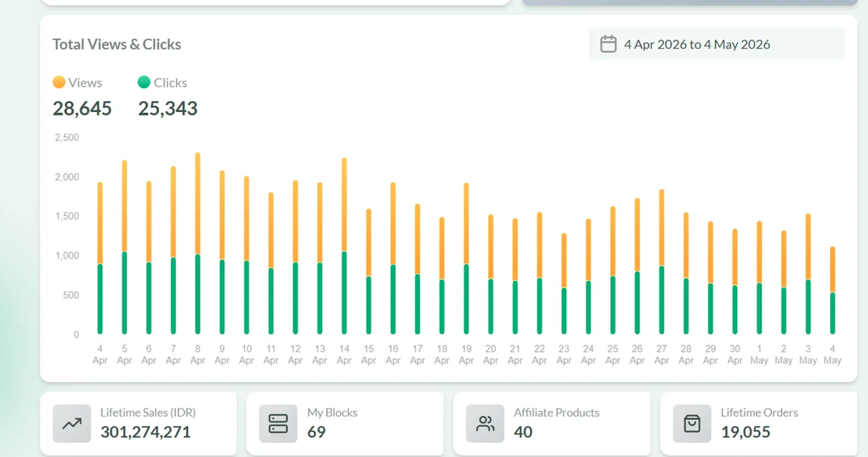Select the 19 Apr bar

[x=466, y=258]
